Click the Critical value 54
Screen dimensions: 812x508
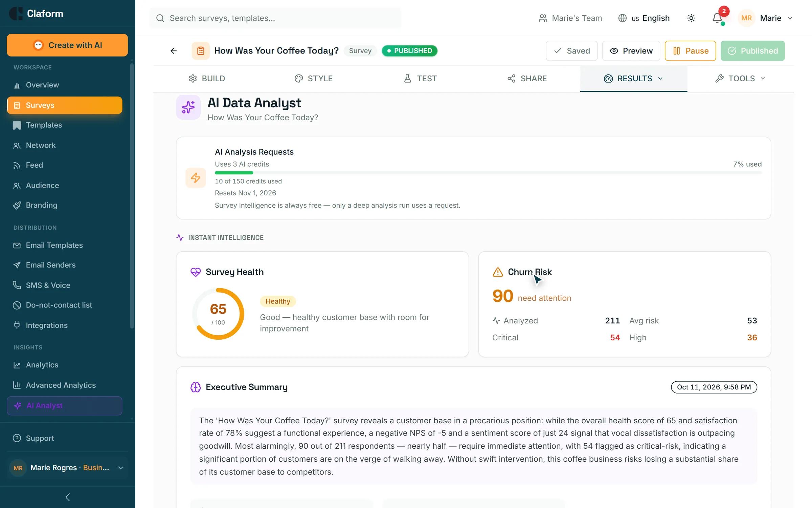point(615,338)
